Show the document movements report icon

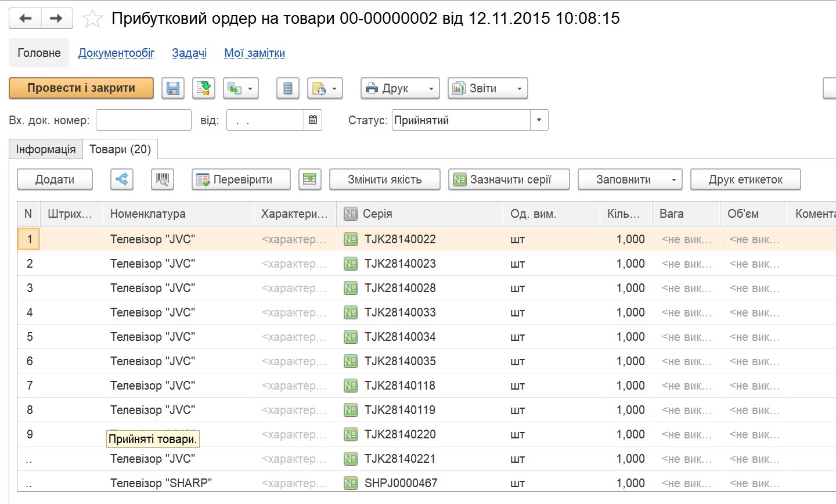pos(287,88)
